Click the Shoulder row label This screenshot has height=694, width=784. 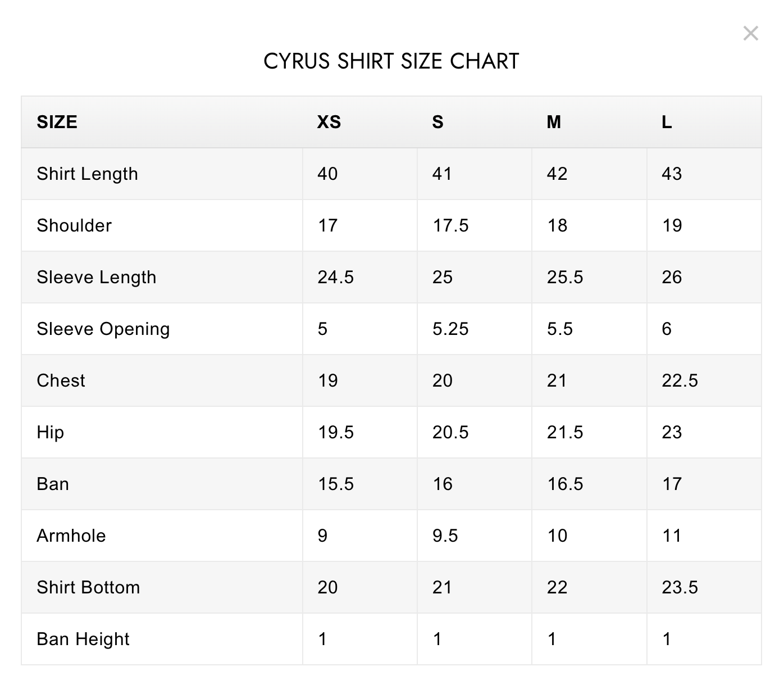point(74,225)
